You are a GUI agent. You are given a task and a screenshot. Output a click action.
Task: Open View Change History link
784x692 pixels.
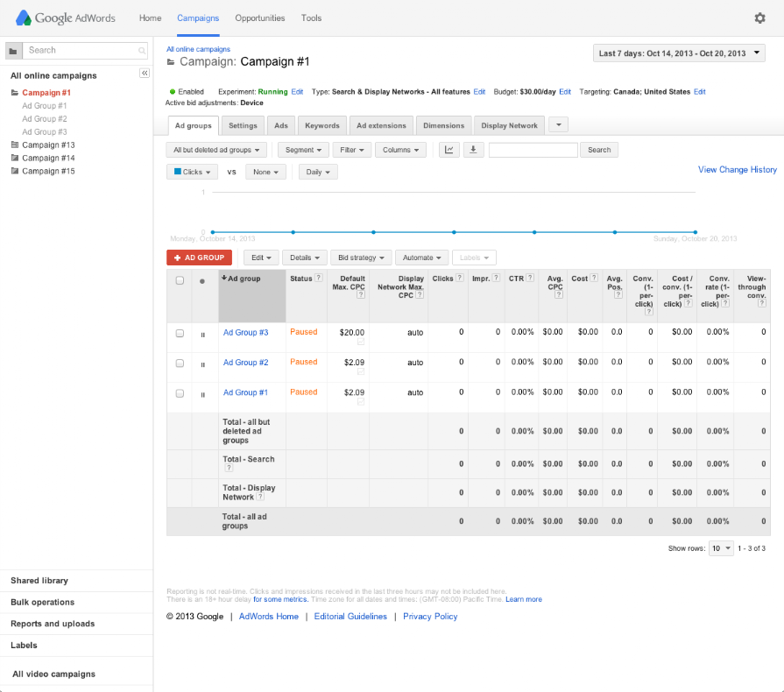pos(737,170)
